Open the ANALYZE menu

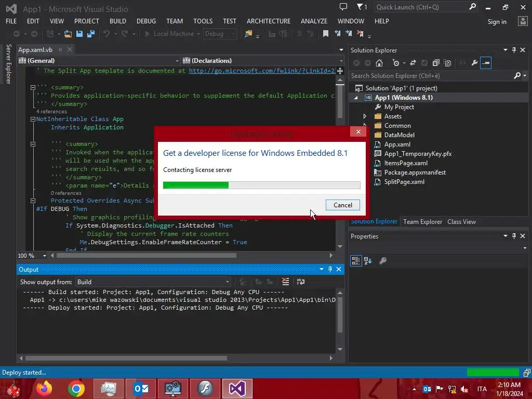[x=314, y=21]
